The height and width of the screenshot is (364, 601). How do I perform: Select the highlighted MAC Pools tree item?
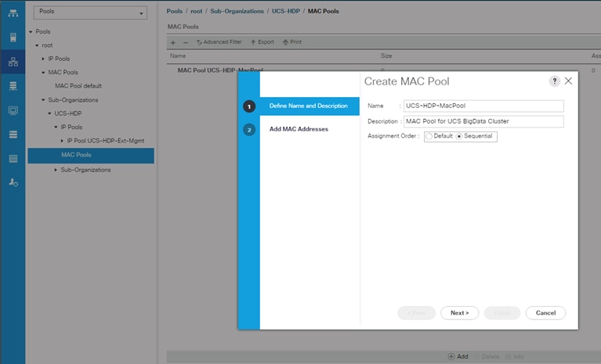click(91, 156)
